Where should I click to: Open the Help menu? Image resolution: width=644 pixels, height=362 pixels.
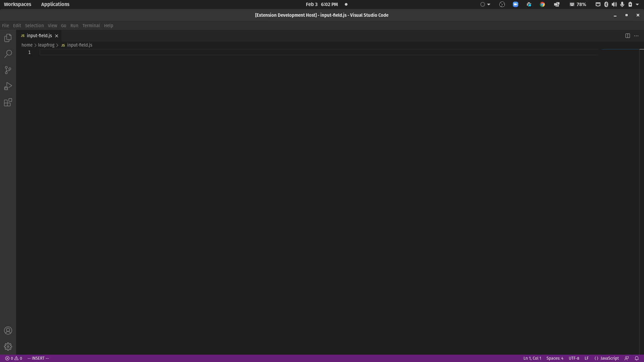(x=108, y=25)
